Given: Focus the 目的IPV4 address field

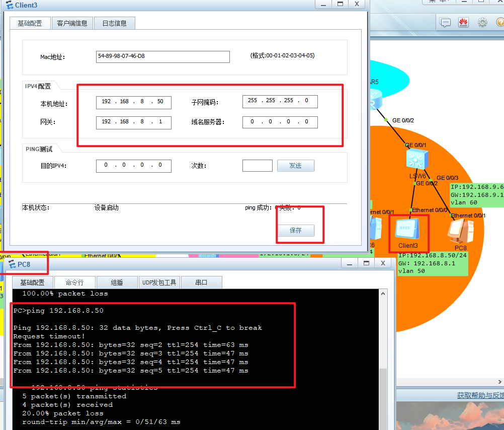Looking at the screenshot, I should [x=133, y=166].
